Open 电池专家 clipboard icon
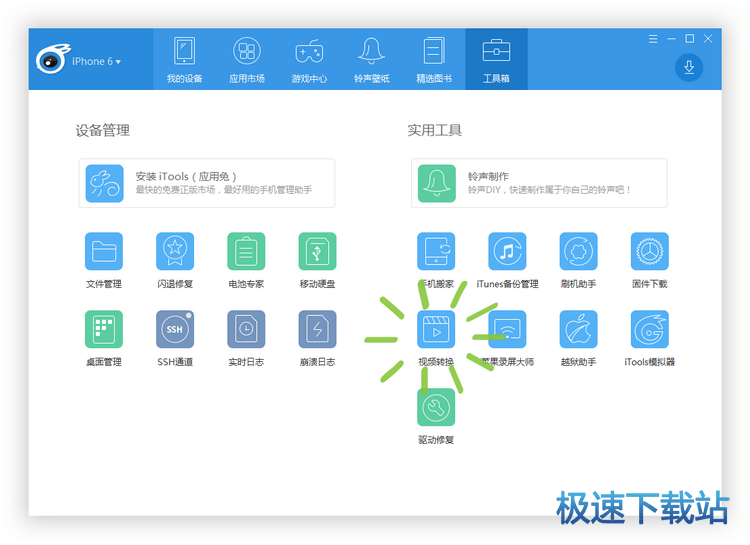 click(246, 251)
